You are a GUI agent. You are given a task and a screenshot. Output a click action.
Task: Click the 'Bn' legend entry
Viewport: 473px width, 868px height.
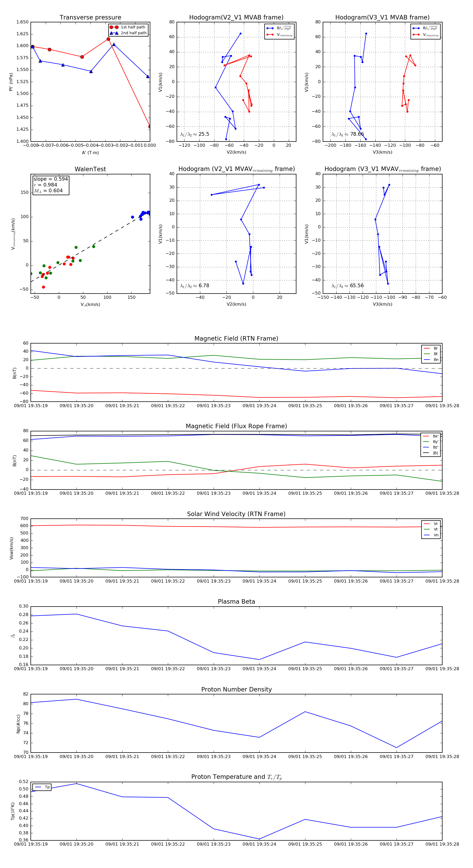(x=431, y=360)
